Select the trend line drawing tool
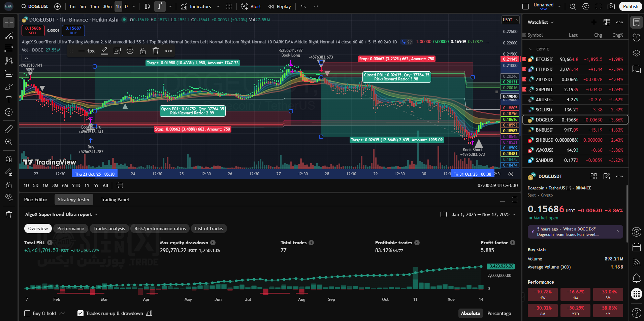 click(9, 36)
